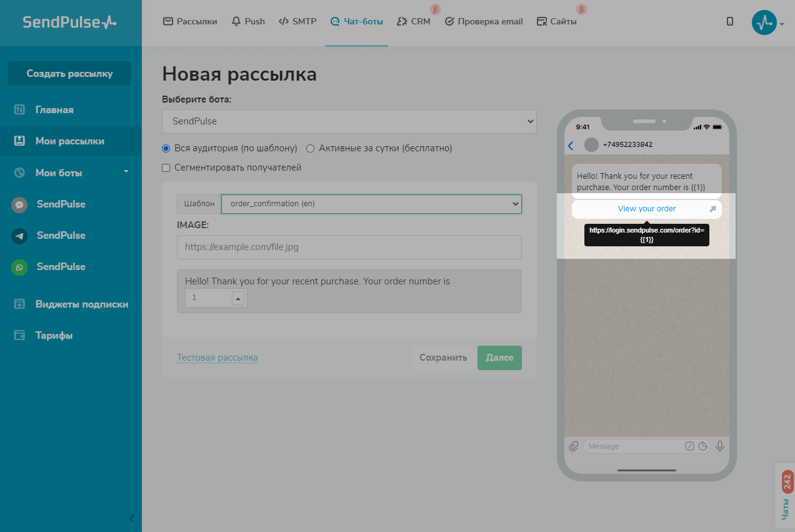Click the phone number +74952233842

point(627,145)
